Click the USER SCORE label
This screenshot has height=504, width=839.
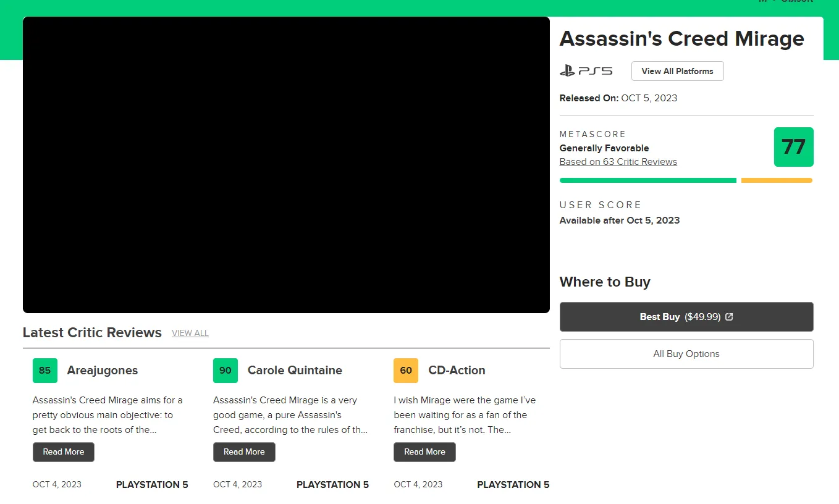click(x=601, y=205)
